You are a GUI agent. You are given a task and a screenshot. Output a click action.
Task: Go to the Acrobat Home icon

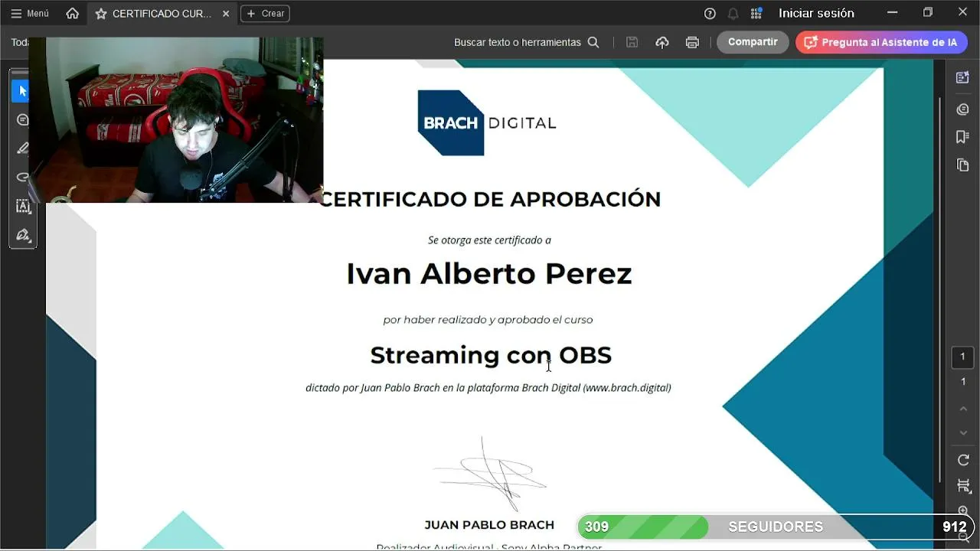coord(72,13)
